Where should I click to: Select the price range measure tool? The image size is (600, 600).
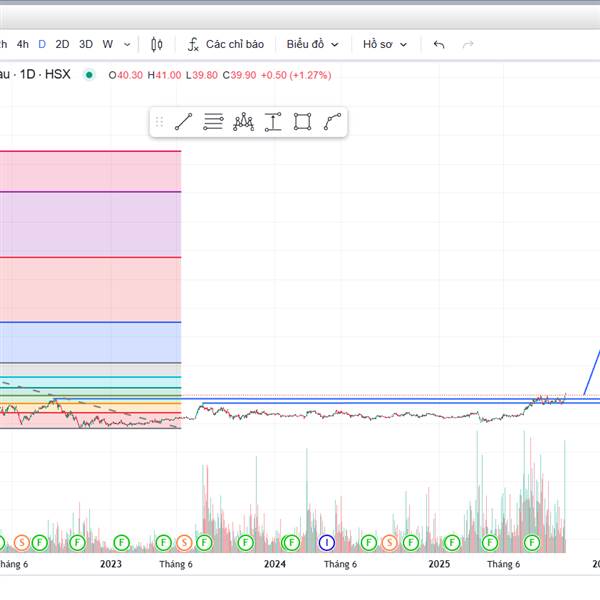(x=273, y=122)
